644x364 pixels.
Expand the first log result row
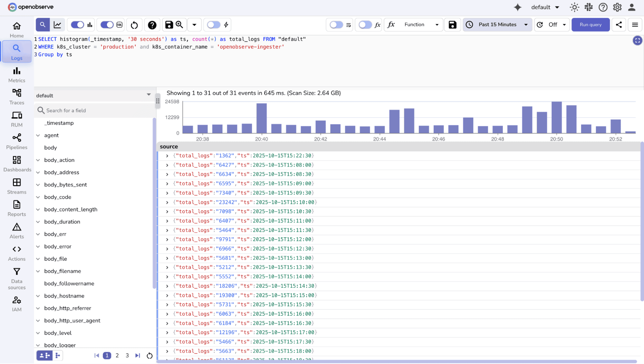(167, 156)
